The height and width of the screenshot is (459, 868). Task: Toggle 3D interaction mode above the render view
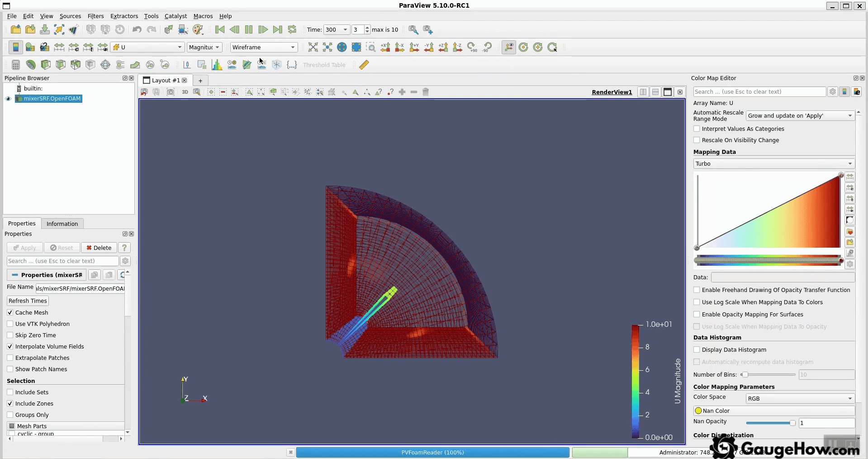185,92
